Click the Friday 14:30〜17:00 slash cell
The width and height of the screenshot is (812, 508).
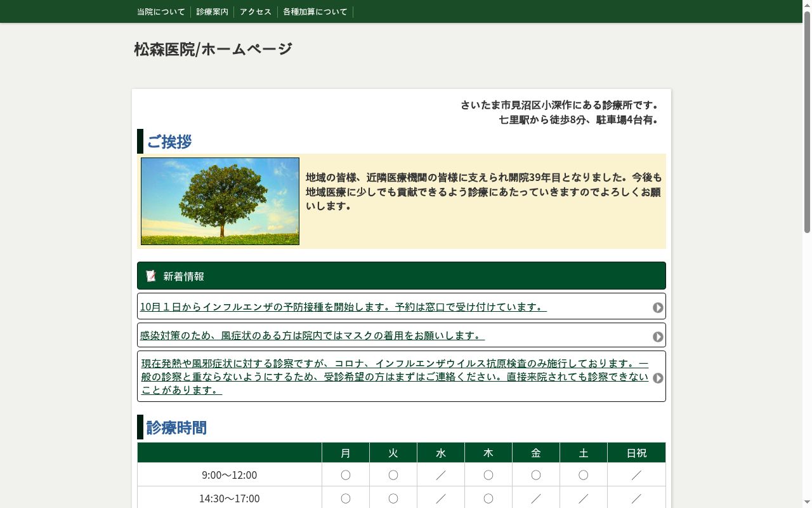pyautogui.click(x=536, y=498)
